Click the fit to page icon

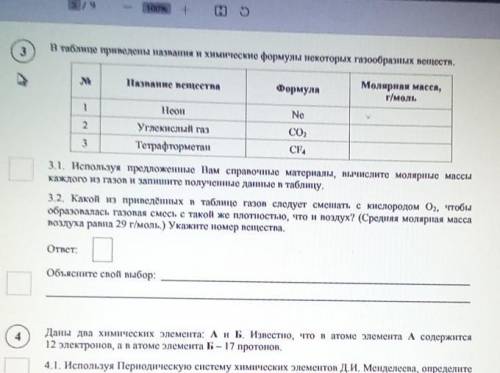click(220, 11)
